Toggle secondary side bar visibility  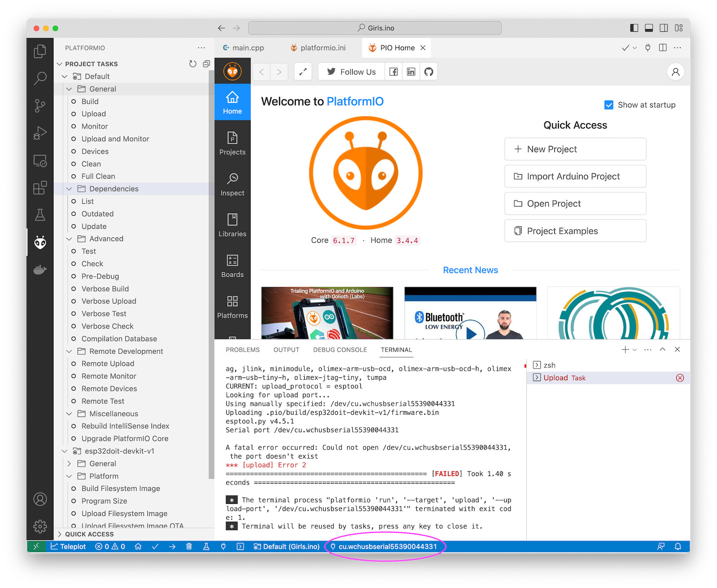[664, 28]
